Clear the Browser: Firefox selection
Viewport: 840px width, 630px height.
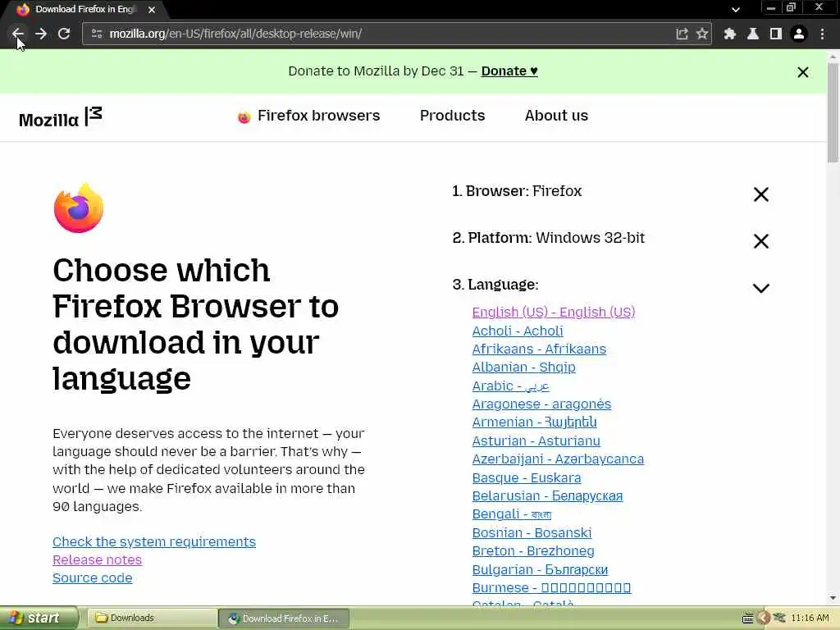760,194
